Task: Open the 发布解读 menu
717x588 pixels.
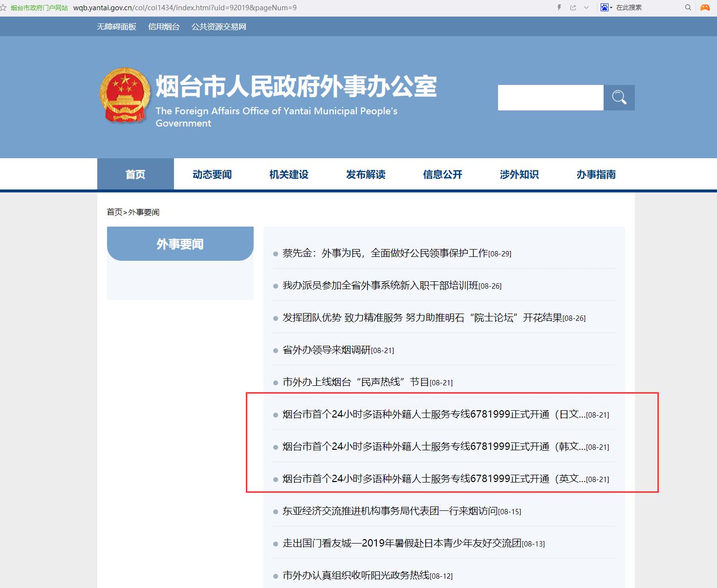Action: pyautogui.click(x=366, y=174)
